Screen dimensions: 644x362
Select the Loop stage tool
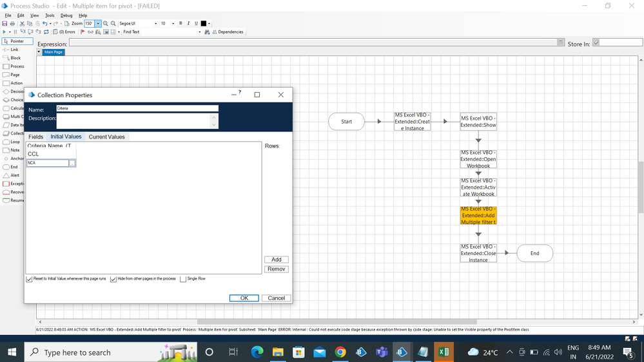click(x=12, y=142)
